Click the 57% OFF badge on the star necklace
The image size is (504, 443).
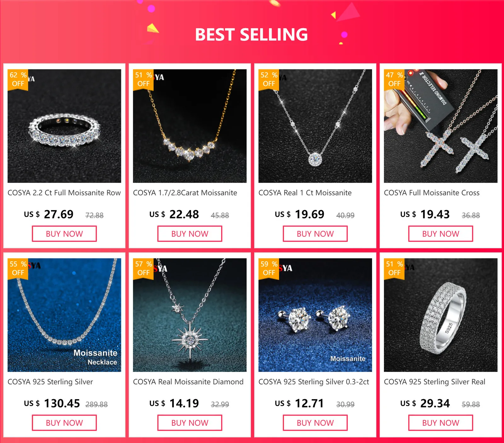(143, 269)
